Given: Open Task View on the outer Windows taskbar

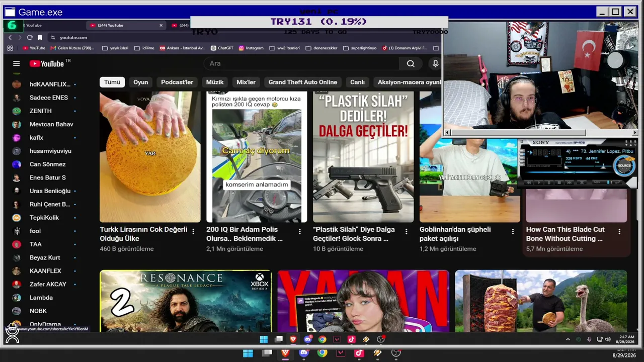Looking at the screenshot, I should [267, 353].
